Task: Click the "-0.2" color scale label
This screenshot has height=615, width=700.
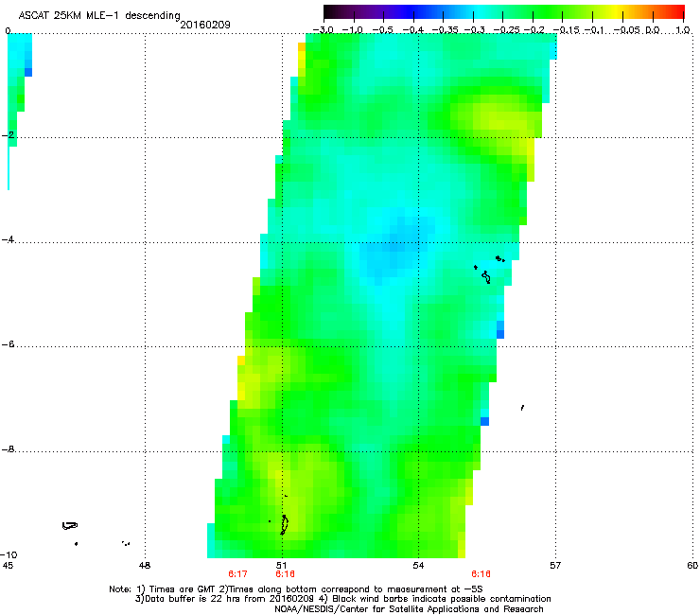Action: pos(534,30)
